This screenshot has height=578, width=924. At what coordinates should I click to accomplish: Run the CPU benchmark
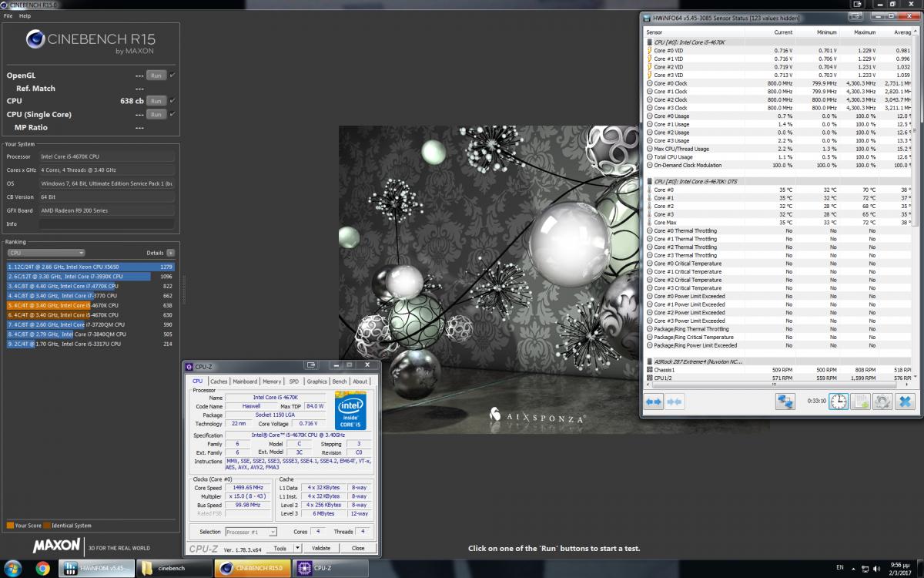point(156,101)
